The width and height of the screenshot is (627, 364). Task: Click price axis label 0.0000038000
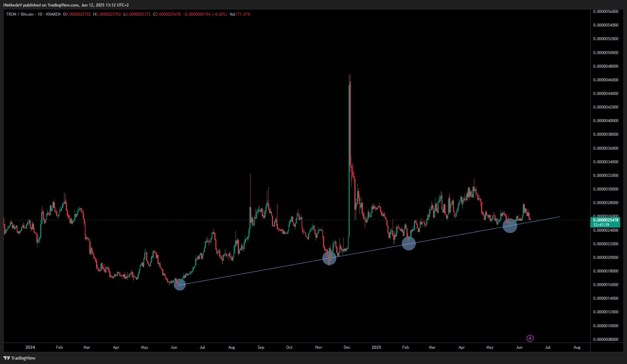[x=605, y=134]
